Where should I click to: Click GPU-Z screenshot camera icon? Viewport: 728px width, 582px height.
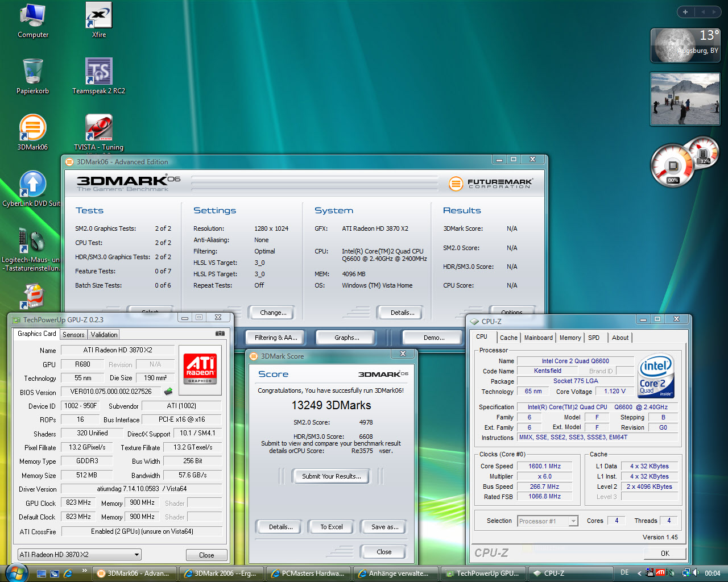pyautogui.click(x=220, y=334)
